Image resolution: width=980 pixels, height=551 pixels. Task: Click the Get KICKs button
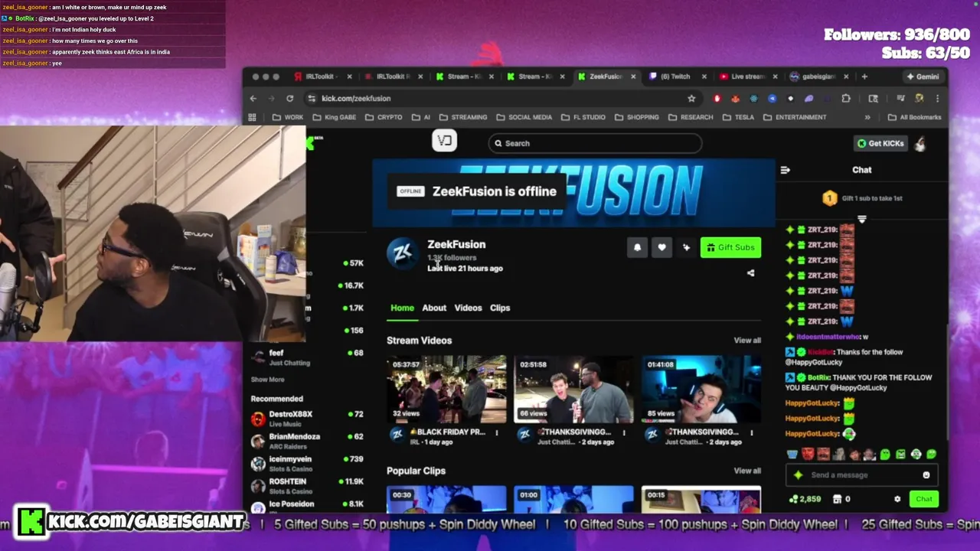click(880, 143)
